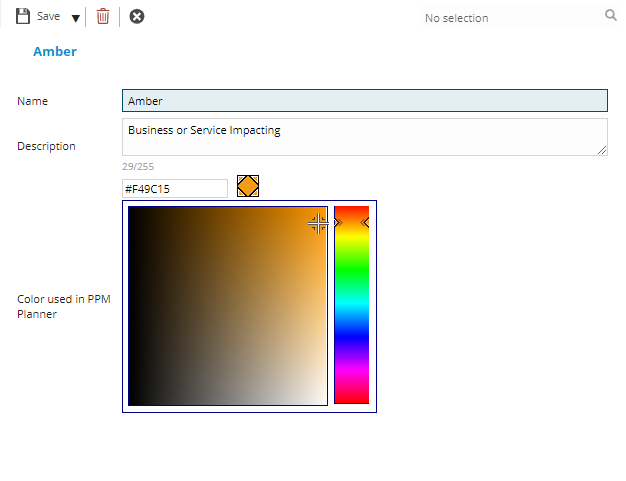Click the Description box resize handle

(602, 150)
